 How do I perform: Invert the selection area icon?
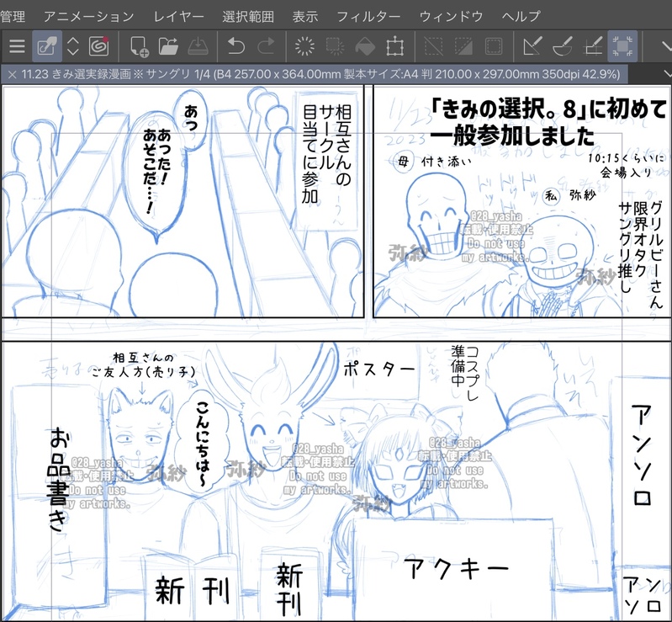click(463, 46)
